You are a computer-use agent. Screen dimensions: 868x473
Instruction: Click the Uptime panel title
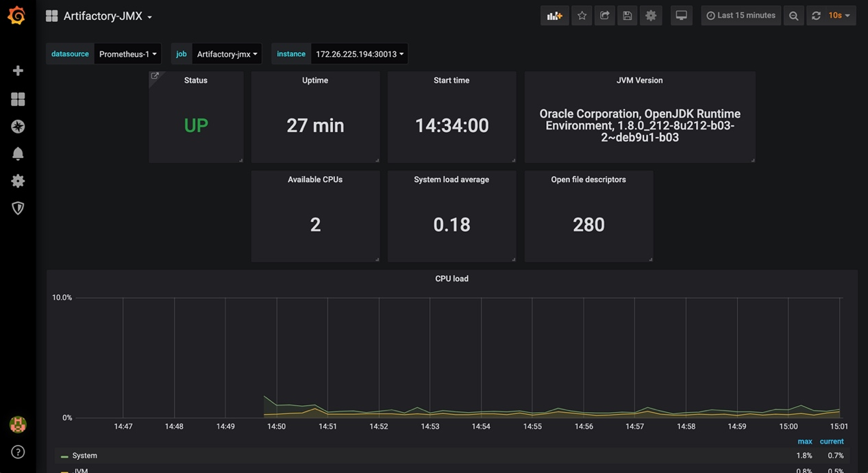[315, 80]
